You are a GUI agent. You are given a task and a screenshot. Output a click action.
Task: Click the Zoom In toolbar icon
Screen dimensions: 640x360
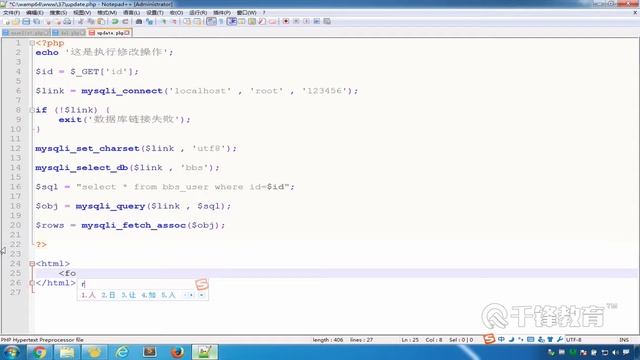[x=163, y=21]
